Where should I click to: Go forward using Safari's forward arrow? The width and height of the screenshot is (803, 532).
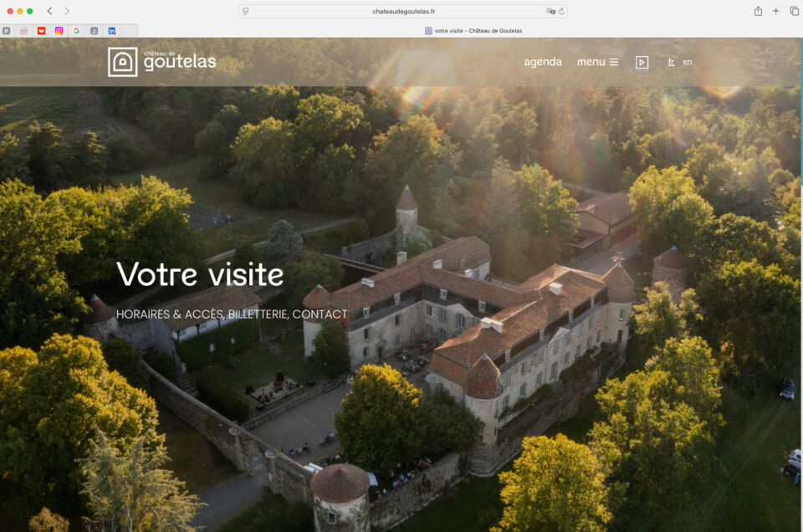67,11
